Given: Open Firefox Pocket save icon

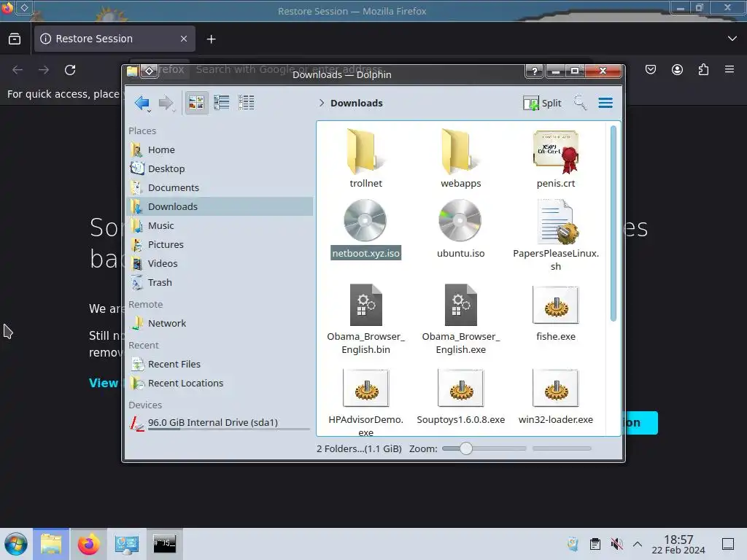Looking at the screenshot, I should [651, 70].
